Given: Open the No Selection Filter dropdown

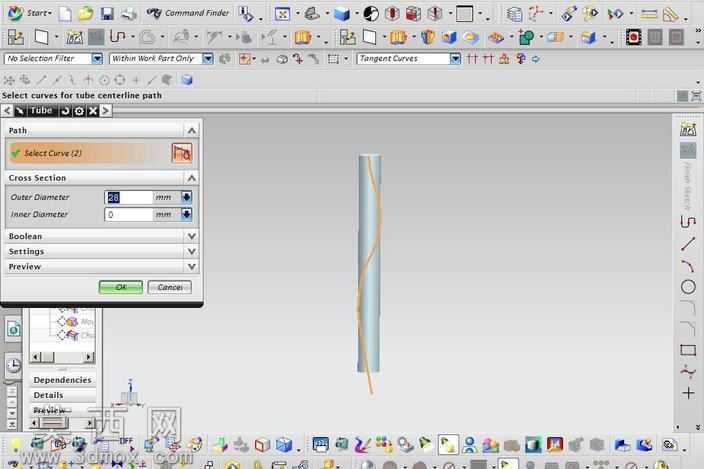Looking at the screenshot, I should tap(97, 58).
